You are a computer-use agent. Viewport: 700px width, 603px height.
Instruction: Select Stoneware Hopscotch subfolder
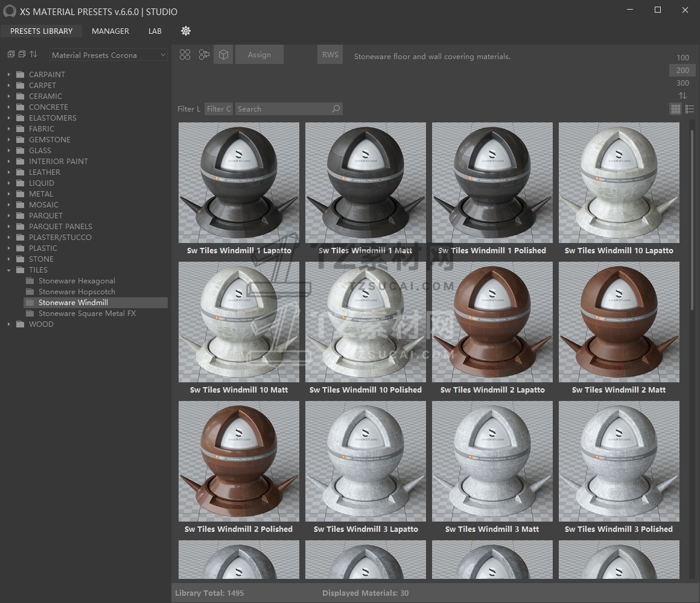point(77,292)
